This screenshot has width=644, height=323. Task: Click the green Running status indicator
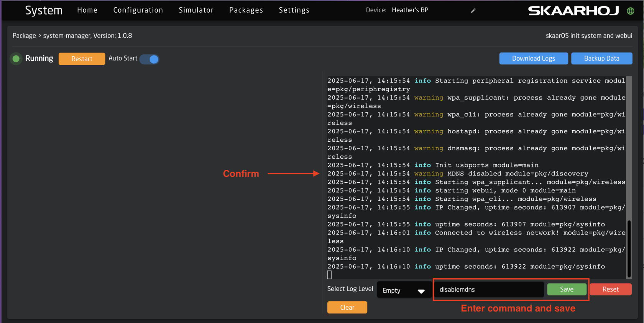click(16, 59)
